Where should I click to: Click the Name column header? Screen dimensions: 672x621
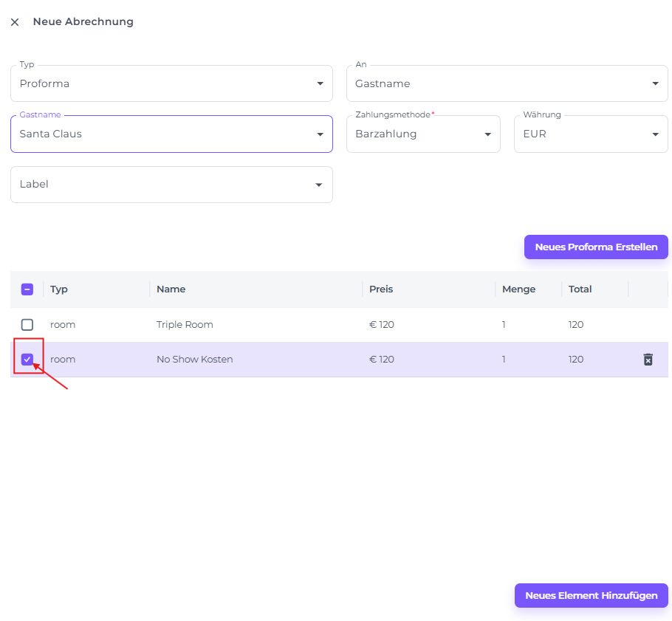(x=171, y=289)
